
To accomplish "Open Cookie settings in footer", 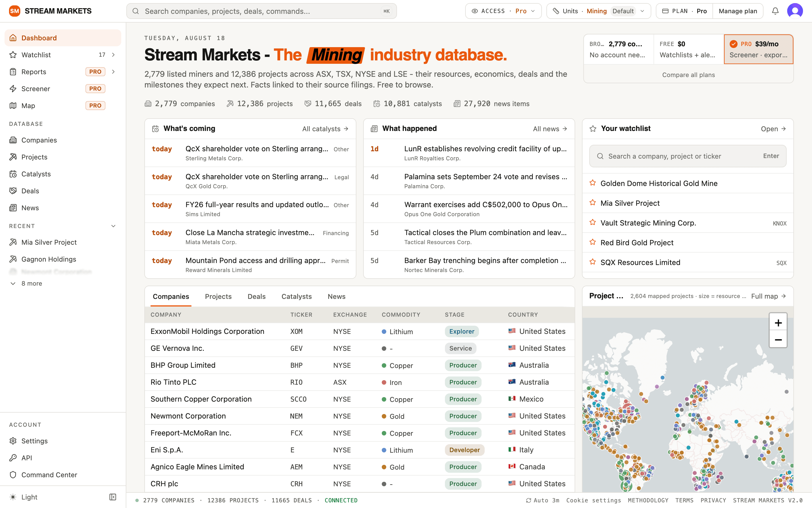I will pyautogui.click(x=593, y=500).
